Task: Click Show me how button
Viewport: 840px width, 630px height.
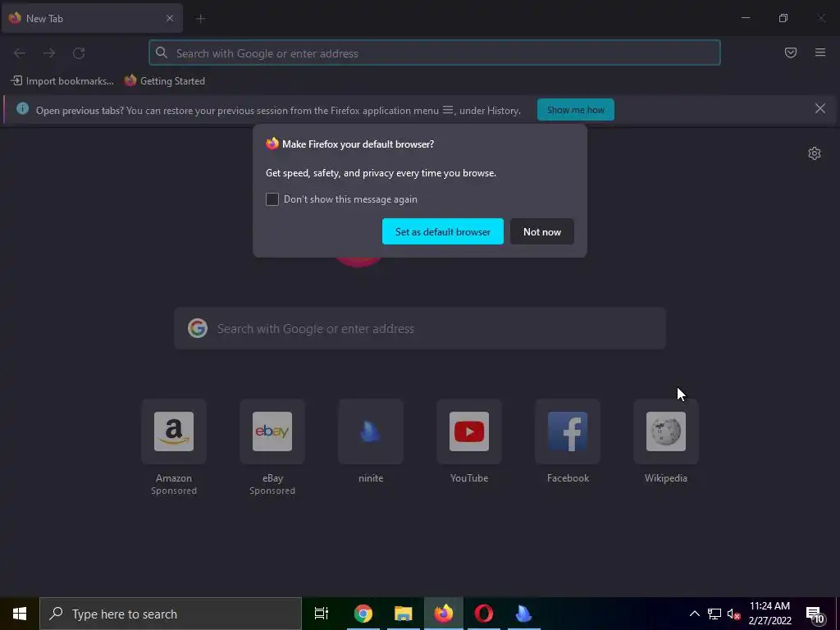Action: (x=575, y=110)
